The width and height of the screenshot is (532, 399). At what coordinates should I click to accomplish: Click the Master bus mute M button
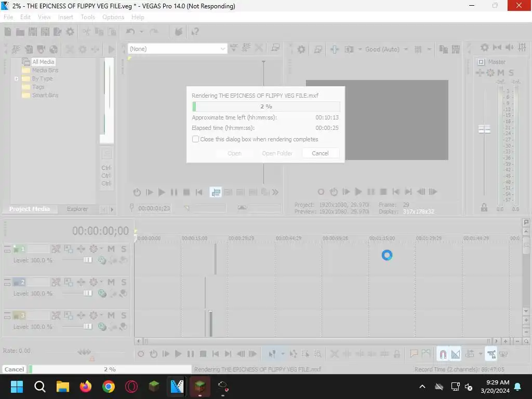(x=501, y=73)
